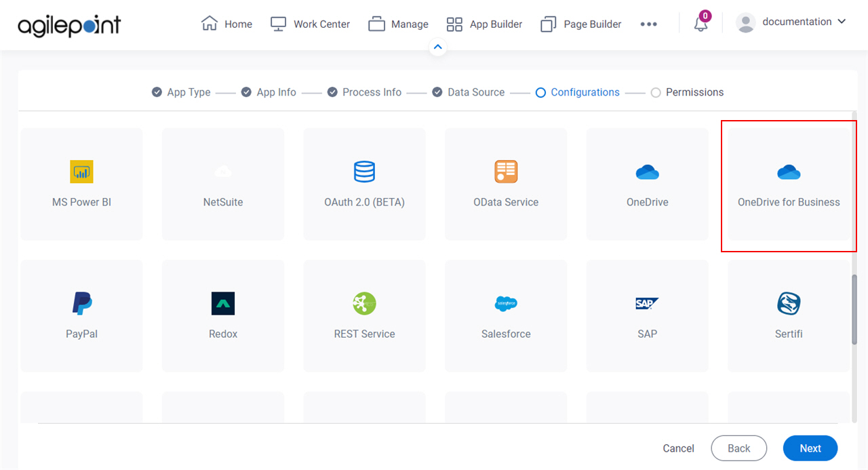Click the Home house icon
Viewport: 868px width, 470px height.
tap(209, 24)
